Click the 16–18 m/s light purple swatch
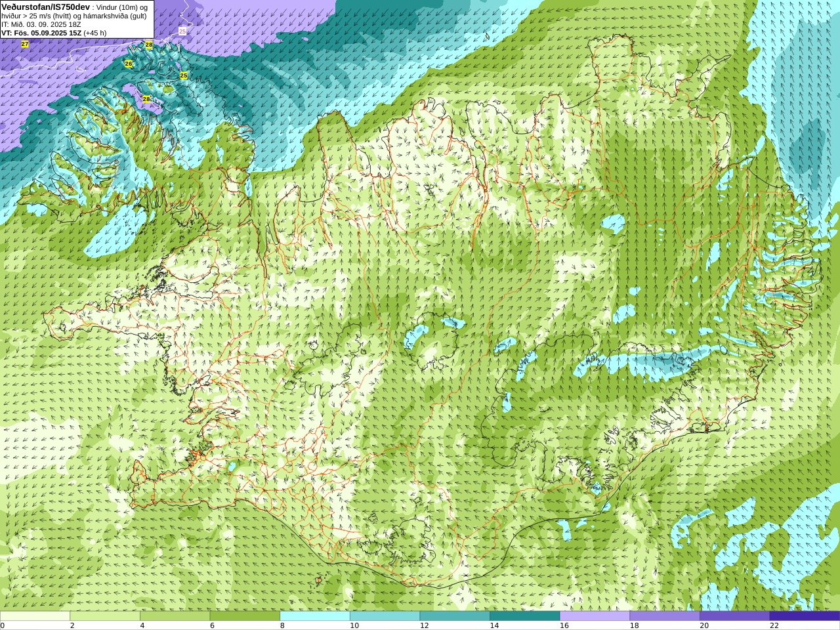The height and width of the screenshot is (630, 840). (x=595, y=616)
